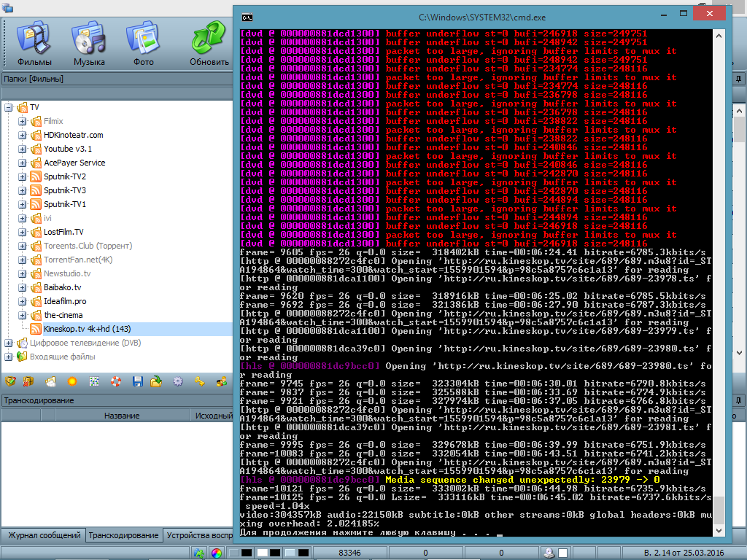Expand the Входящие файлы node
Viewport: 747px width, 560px height.
[9, 357]
